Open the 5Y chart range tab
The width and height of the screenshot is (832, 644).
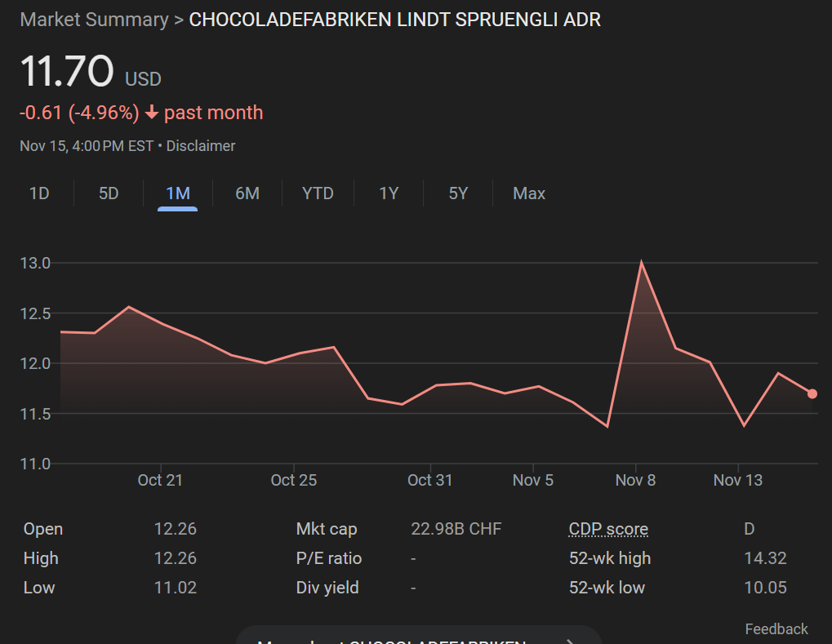pyautogui.click(x=458, y=193)
